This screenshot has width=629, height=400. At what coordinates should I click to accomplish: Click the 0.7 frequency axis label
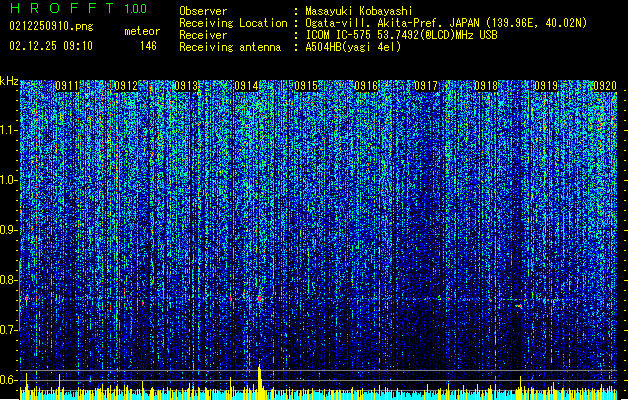click(9, 330)
